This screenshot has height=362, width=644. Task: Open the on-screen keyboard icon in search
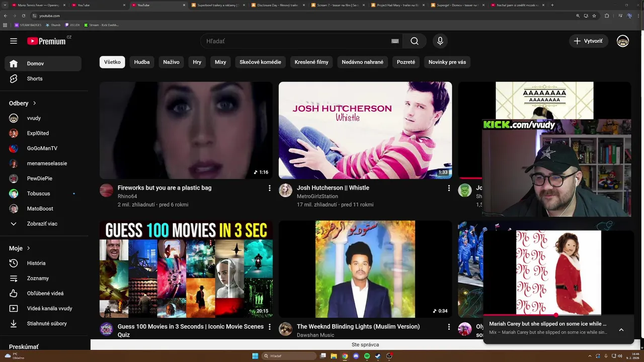[x=395, y=41]
